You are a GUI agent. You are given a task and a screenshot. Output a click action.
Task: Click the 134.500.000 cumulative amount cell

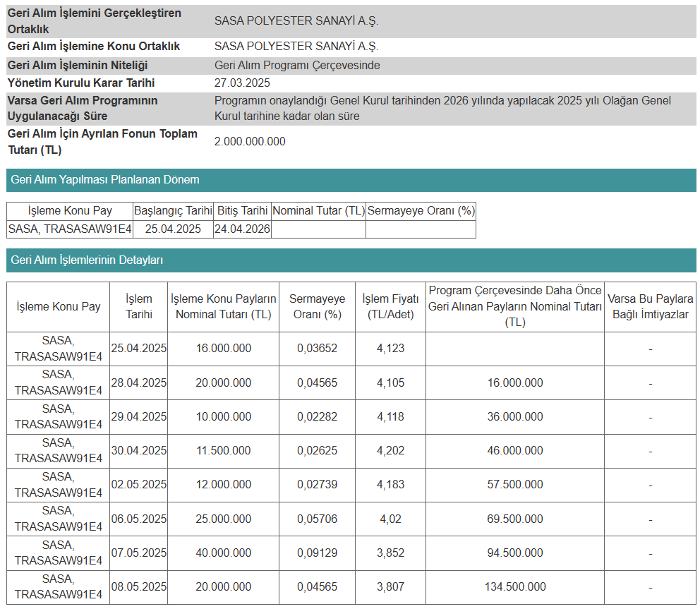(514, 587)
